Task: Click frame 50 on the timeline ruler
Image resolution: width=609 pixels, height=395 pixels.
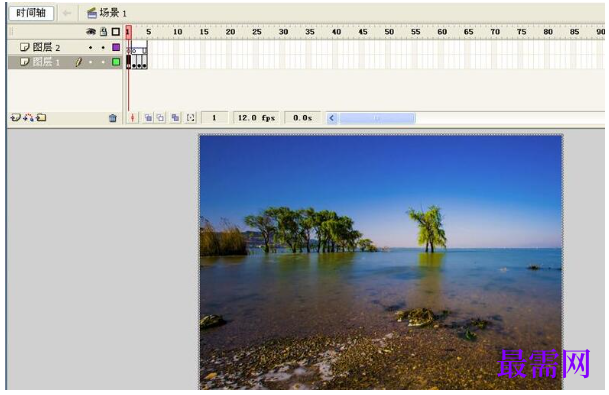Action: [389, 32]
